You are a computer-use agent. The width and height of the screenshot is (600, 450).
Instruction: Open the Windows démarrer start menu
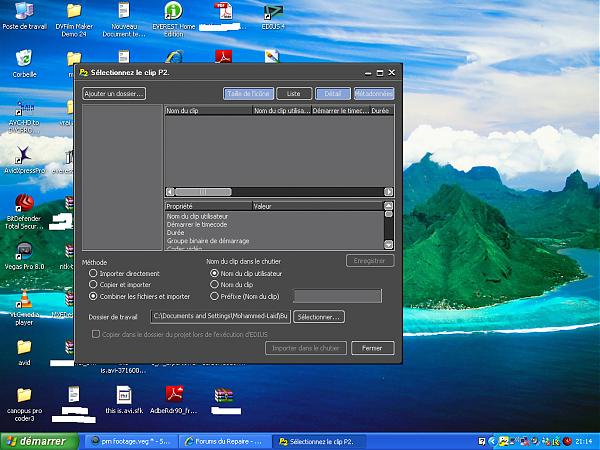pos(38,441)
